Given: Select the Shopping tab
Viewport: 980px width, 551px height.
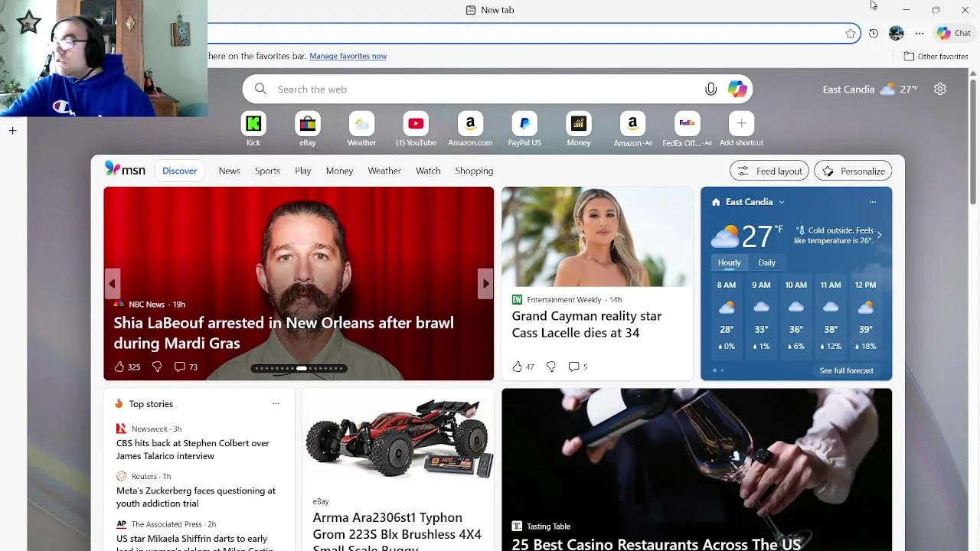Looking at the screenshot, I should 474,171.
